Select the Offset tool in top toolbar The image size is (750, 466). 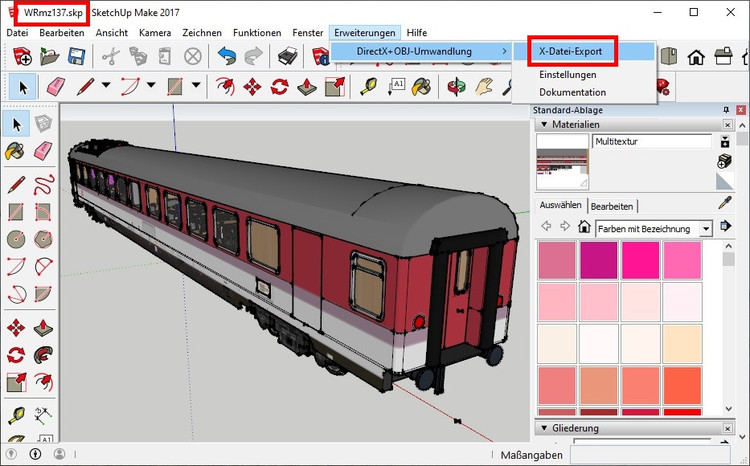[225, 87]
